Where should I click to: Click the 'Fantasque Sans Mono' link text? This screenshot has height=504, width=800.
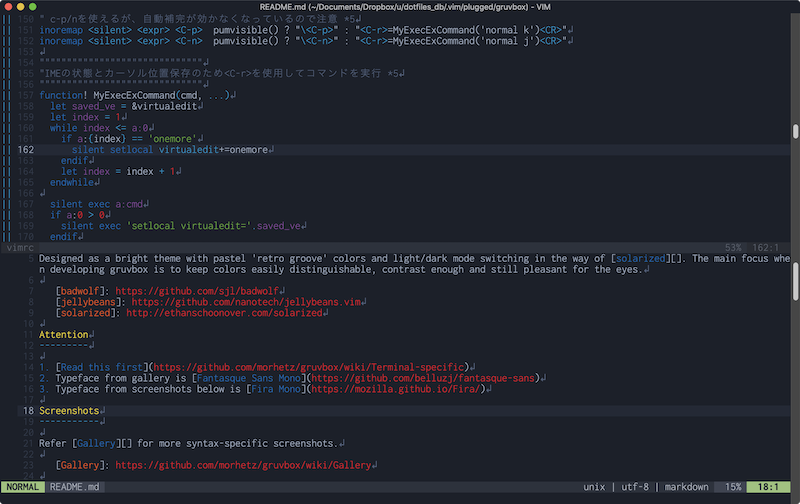click(x=248, y=378)
